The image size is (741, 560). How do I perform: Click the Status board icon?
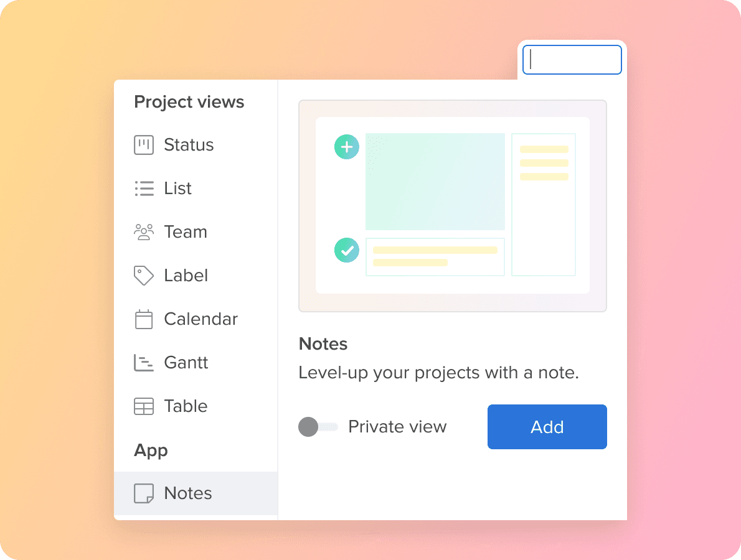coord(144,145)
